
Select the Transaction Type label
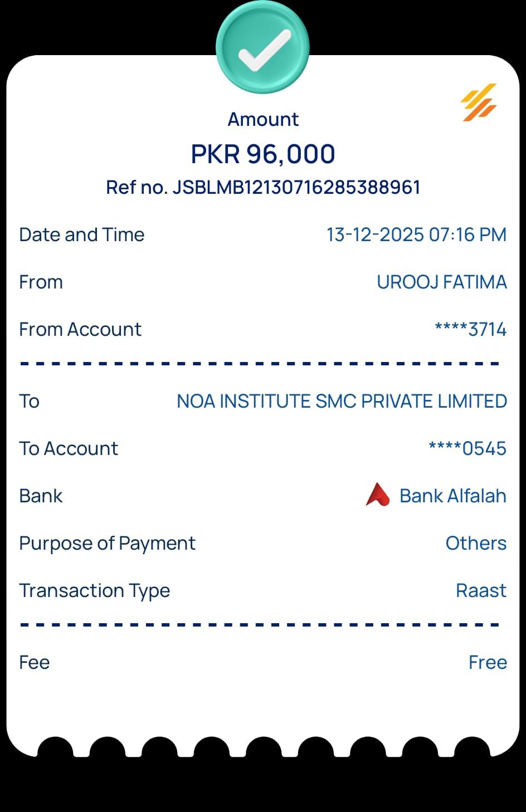[x=95, y=591]
